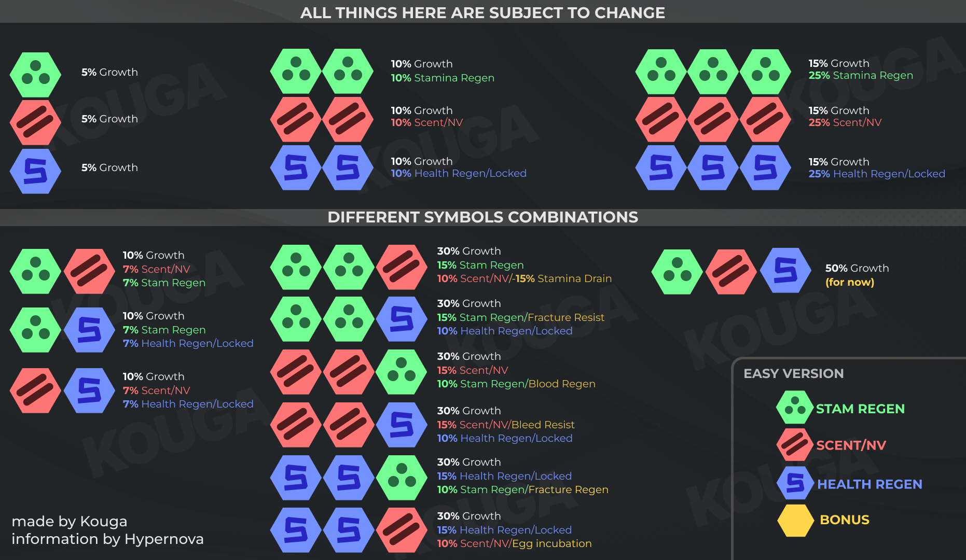Click the yellow BONUS hexagon
Image resolution: width=966 pixels, height=560 pixels.
[795, 520]
